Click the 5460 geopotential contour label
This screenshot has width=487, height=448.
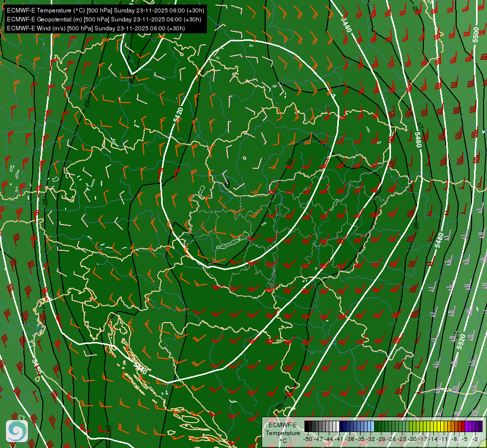[418, 139]
